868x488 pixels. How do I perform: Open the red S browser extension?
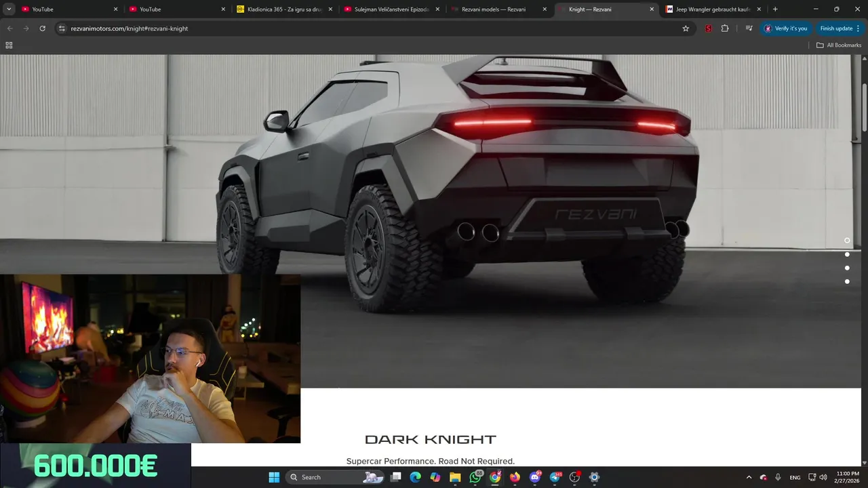(x=709, y=28)
